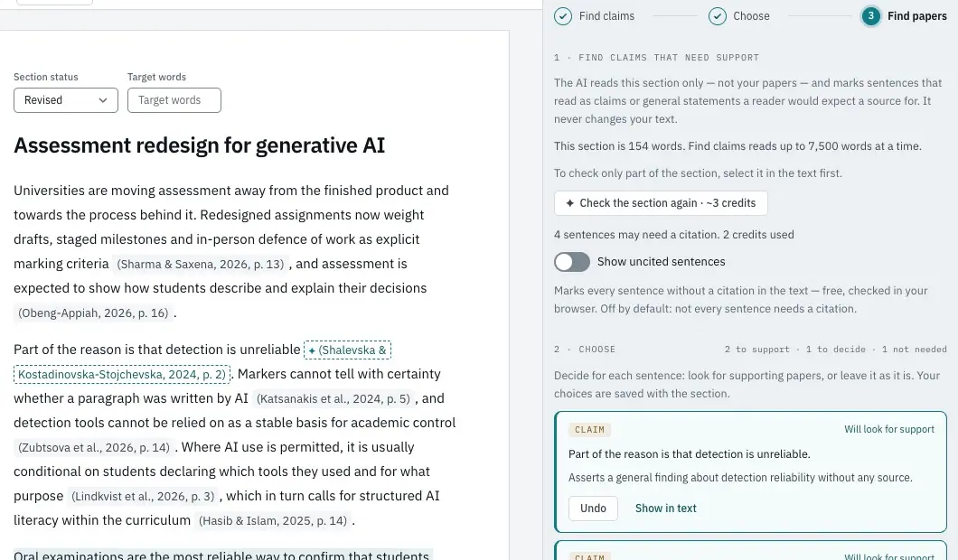958x560 pixels.
Task: Click Show in text link
Action: (665, 509)
